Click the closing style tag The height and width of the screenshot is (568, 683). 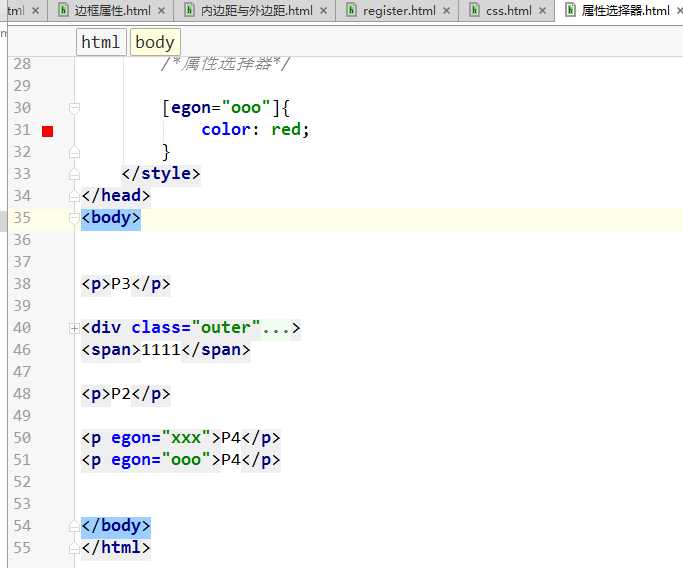(x=161, y=173)
